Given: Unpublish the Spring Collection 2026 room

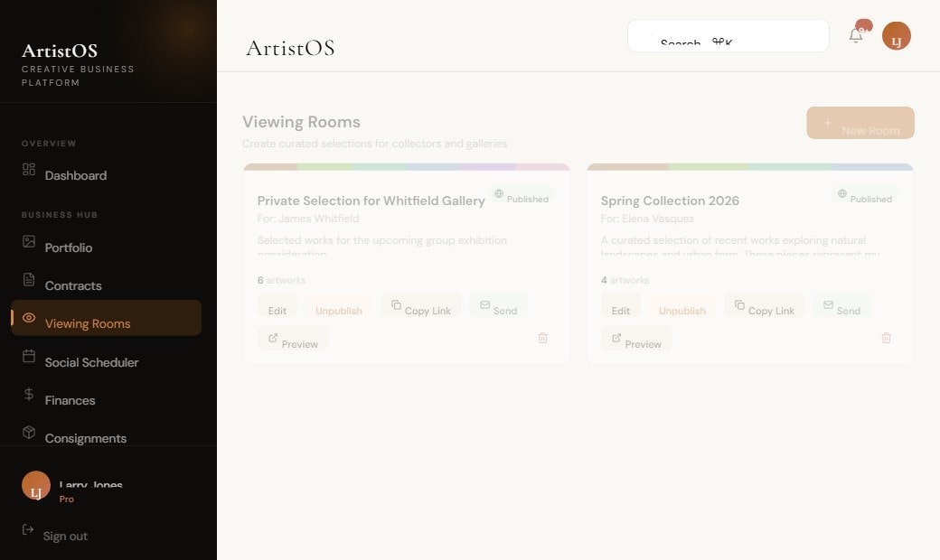Looking at the screenshot, I should 681,310.
